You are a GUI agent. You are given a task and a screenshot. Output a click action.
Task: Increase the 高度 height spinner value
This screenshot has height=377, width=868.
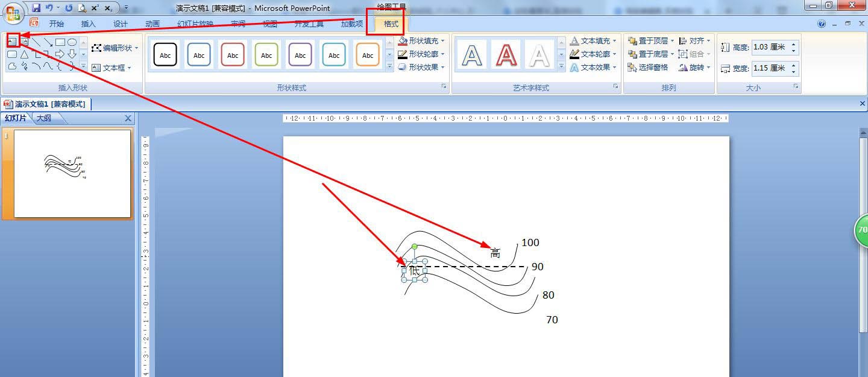pyautogui.click(x=794, y=44)
